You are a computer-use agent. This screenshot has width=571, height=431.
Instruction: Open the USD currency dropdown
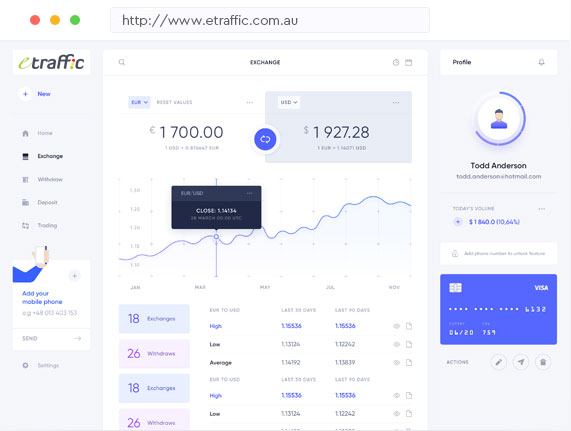[289, 102]
